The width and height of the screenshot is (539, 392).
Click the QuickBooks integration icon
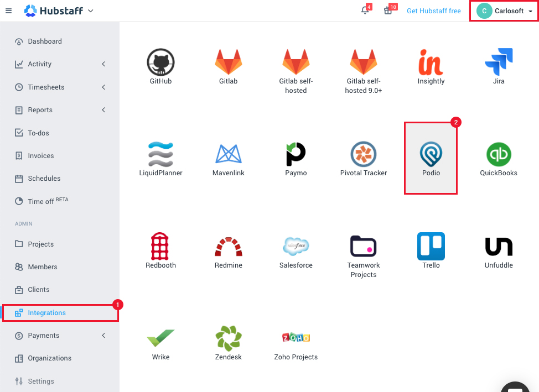[498, 154]
